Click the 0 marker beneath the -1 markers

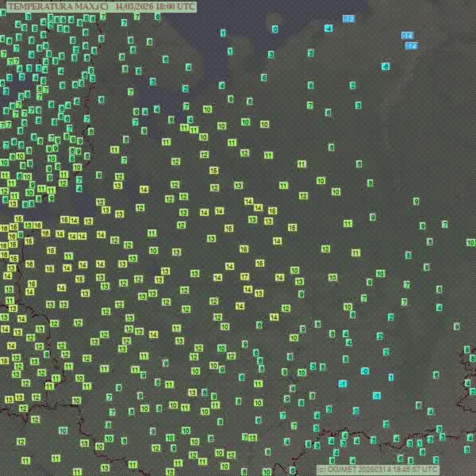(x=356, y=411)
